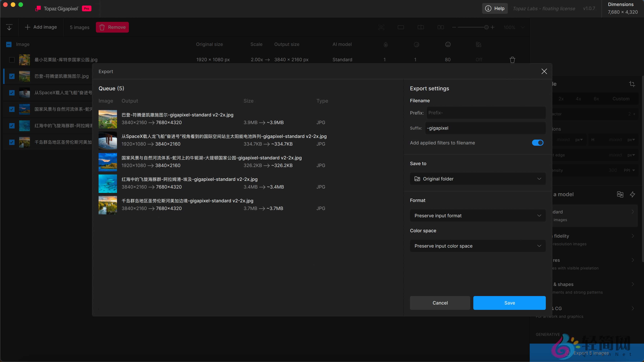The width and height of the screenshot is (644, 362).
Task: Click the A/B compare icon beside model heading
Action: [x=620, y=194]
